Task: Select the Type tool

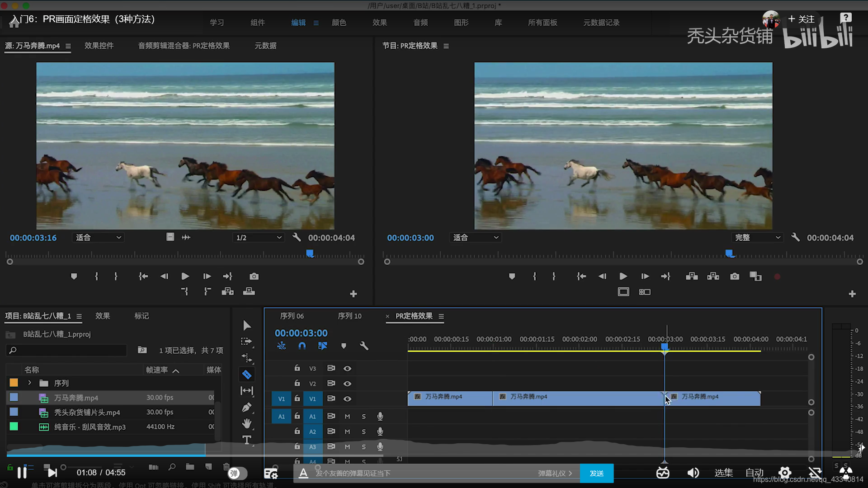Action: pyautogui.click(x=246, y=440)
